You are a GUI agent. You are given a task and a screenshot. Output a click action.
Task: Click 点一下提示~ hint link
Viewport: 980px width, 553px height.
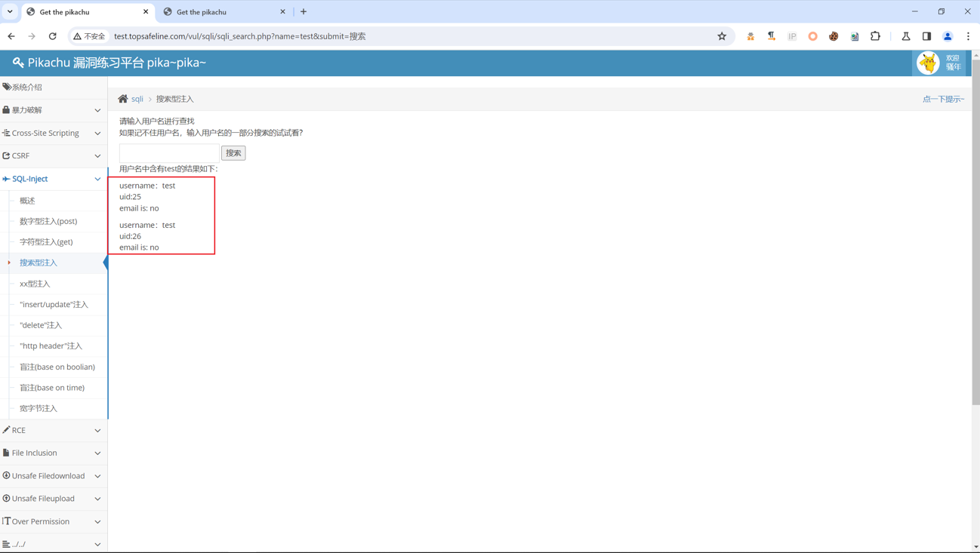coord(943,99)
